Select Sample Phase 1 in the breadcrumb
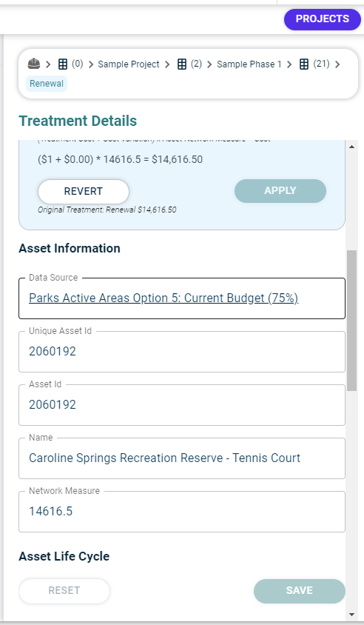This screenshot has width=364, height=625. 249,64
